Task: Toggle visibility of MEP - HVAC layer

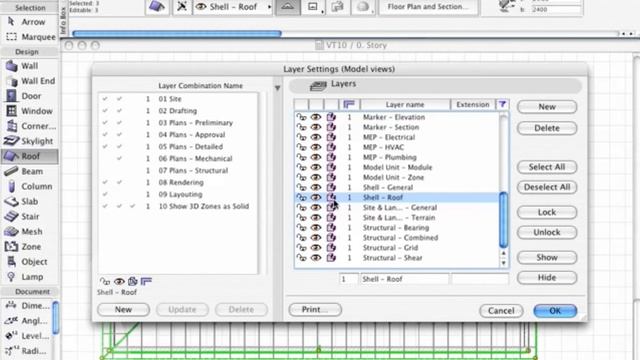Action: click(x=316, y=147)
